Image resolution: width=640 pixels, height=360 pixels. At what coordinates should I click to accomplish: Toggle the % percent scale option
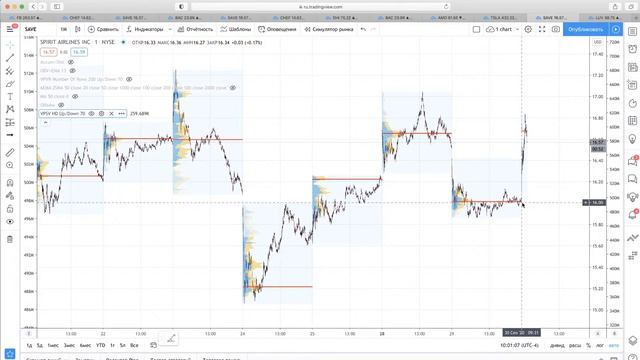[588, 345]
